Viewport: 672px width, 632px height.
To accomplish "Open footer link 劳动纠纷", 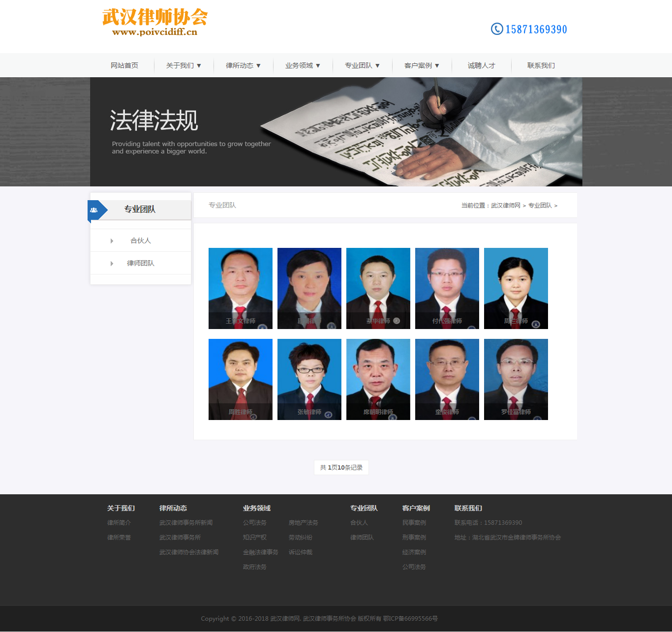I will click(x=301, y=538).
